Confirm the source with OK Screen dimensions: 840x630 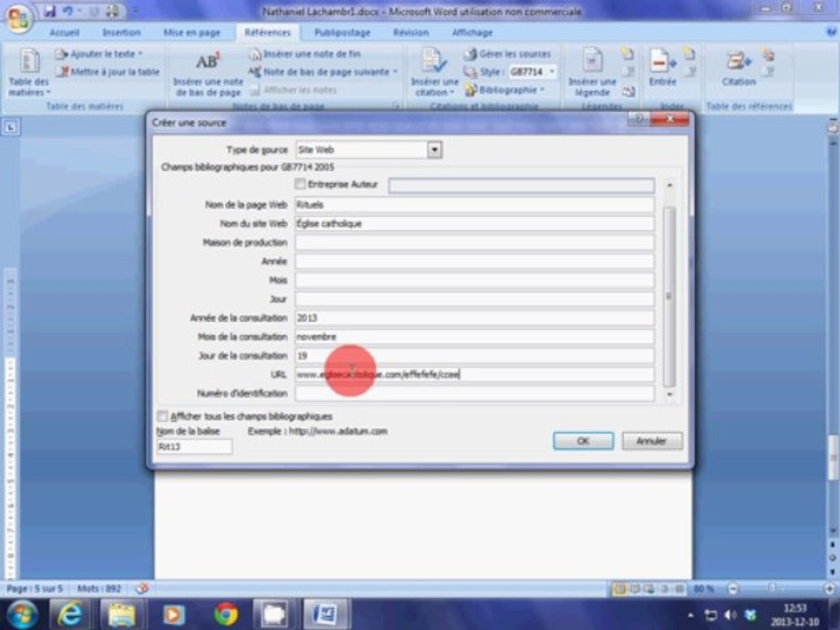583,441
